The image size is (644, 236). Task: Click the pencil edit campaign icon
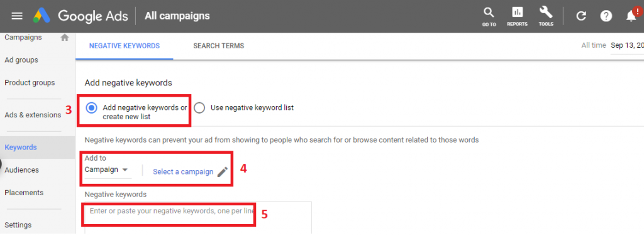[222, 172]
